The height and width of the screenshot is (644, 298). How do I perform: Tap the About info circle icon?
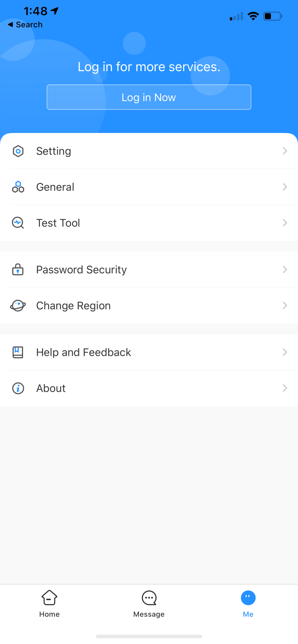[x=18, y=388]
